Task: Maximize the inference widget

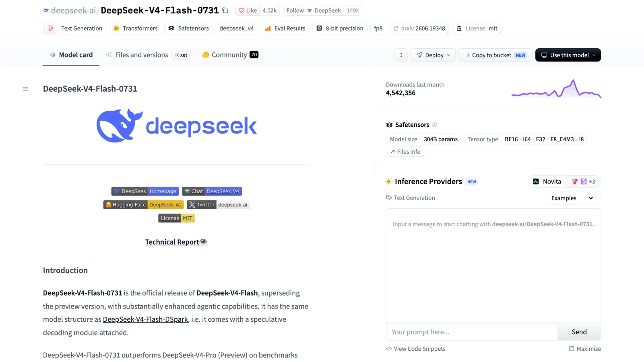Action: (585, 349)
